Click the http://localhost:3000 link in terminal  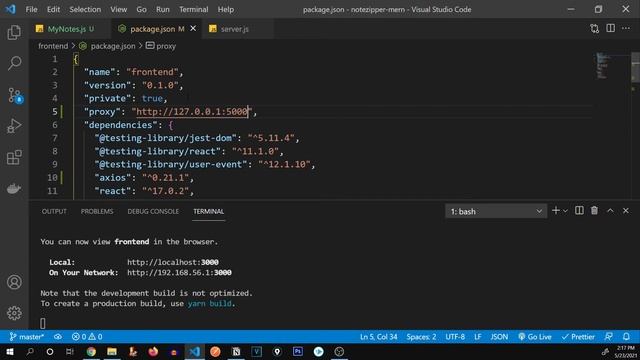(x=173, y=262)
